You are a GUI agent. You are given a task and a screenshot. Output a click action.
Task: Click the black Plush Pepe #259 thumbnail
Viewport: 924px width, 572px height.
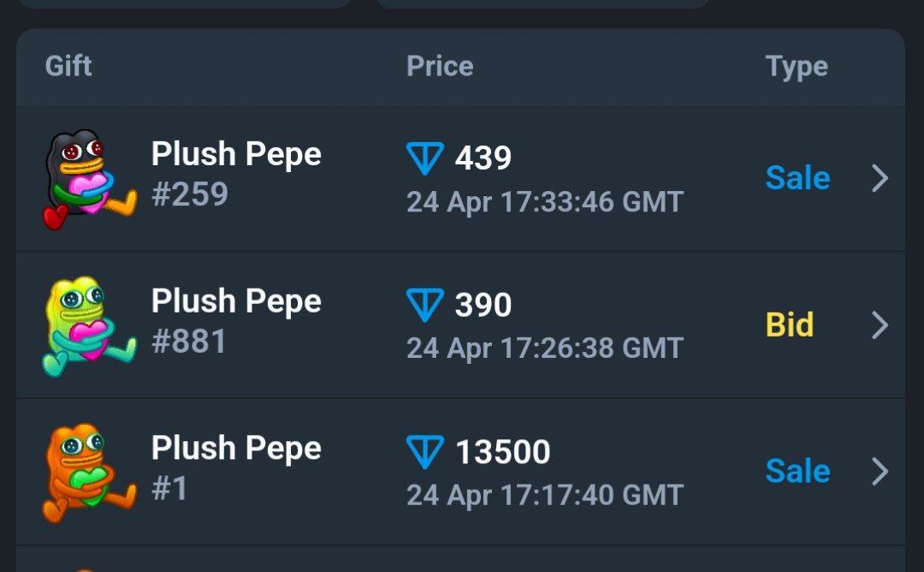[x=89, y=179]
